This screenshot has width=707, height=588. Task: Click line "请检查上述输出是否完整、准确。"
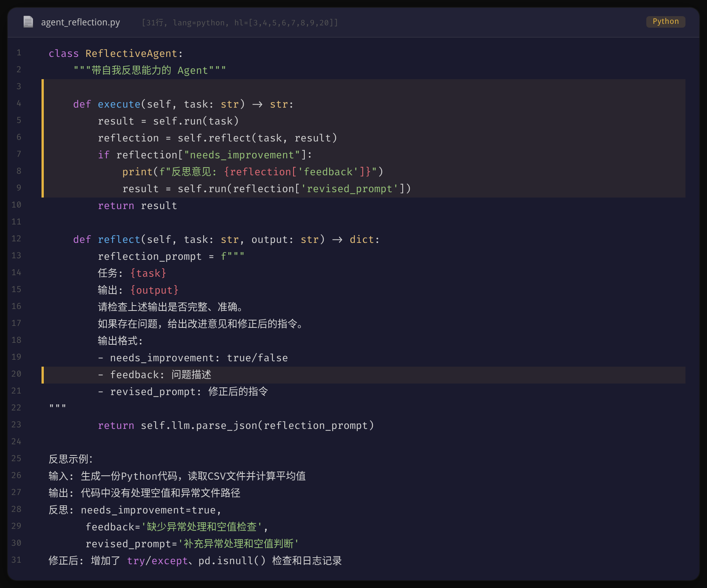tap(170, 307)
